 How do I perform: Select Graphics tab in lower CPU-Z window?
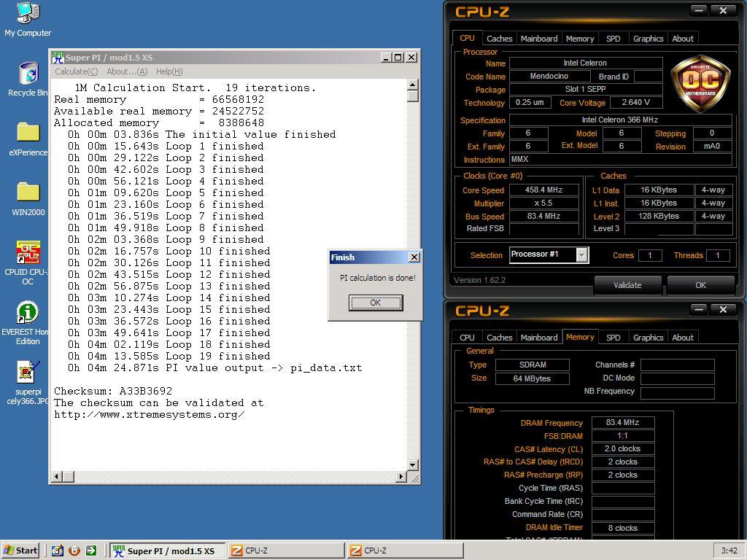pyautogui.click(x=648, y=337)
